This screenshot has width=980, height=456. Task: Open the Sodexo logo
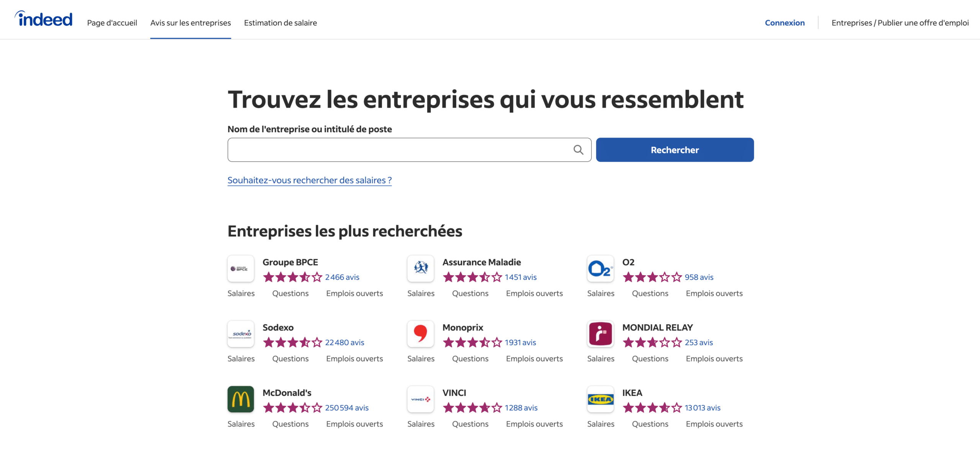click(241, 334)
